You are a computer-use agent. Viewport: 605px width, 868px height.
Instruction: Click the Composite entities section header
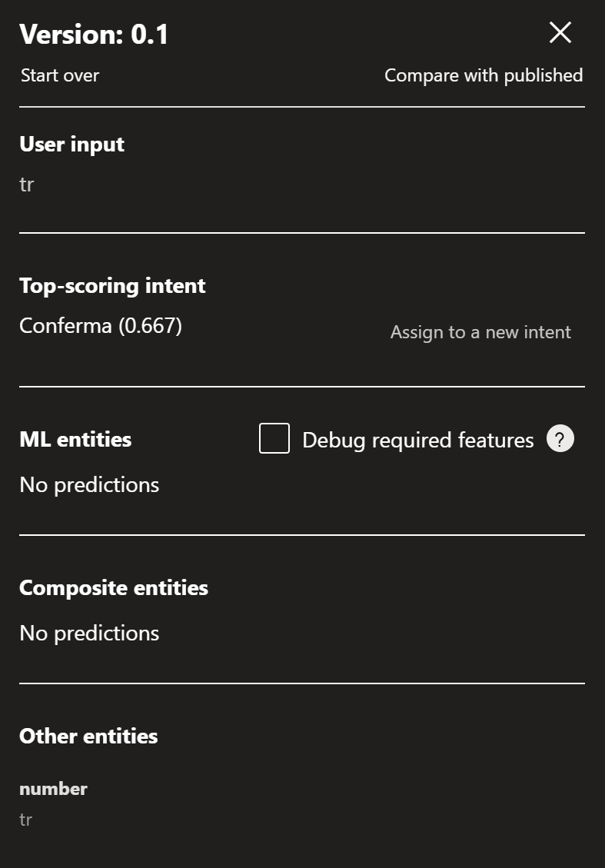(113, 587)
